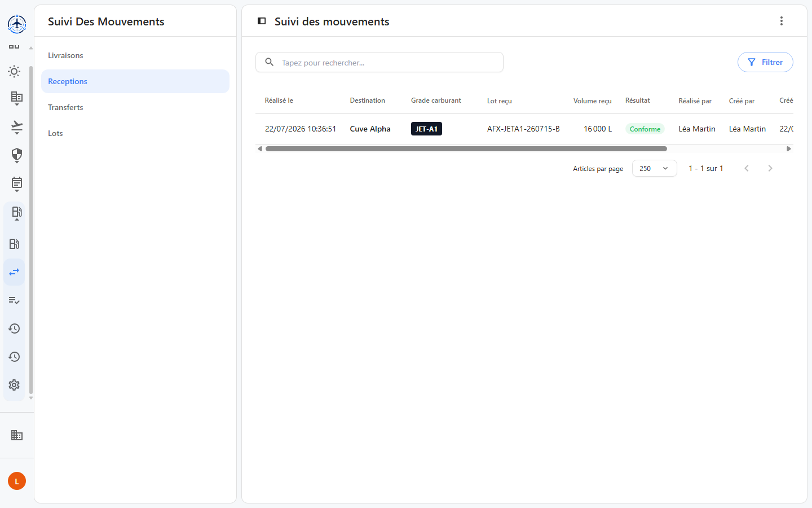This screenshot has height=508, width=812.
Task: Open the checklist icon in sidebar
Action: pyautogui.click(x=15, y=300)
